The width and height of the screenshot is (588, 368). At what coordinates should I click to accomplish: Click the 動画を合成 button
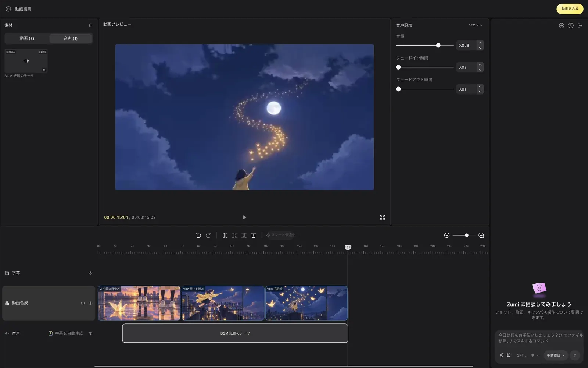[x=570, y=9]
